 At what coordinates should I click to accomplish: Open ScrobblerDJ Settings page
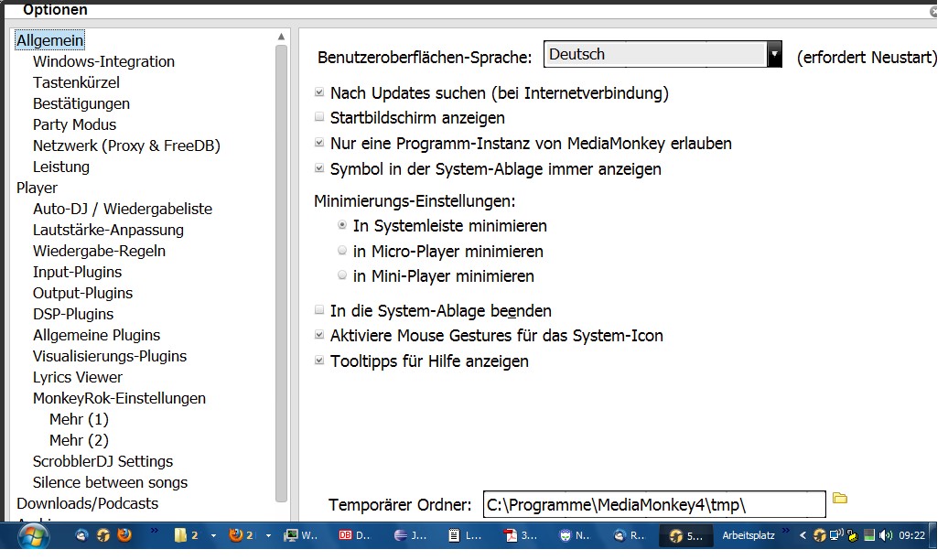pos(102,461)
